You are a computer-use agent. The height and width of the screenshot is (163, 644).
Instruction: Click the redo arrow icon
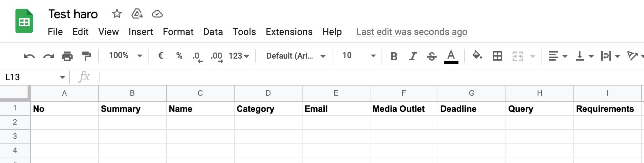[48, 56]
